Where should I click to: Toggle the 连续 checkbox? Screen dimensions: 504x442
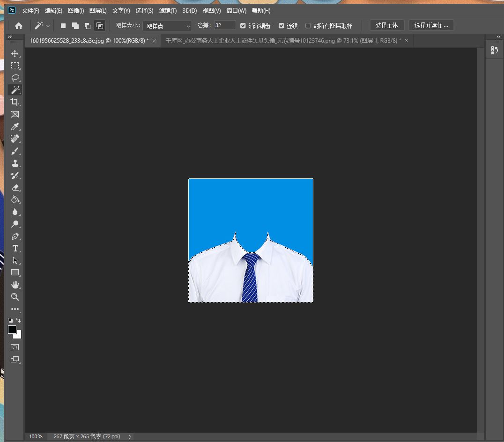point(281,26)
